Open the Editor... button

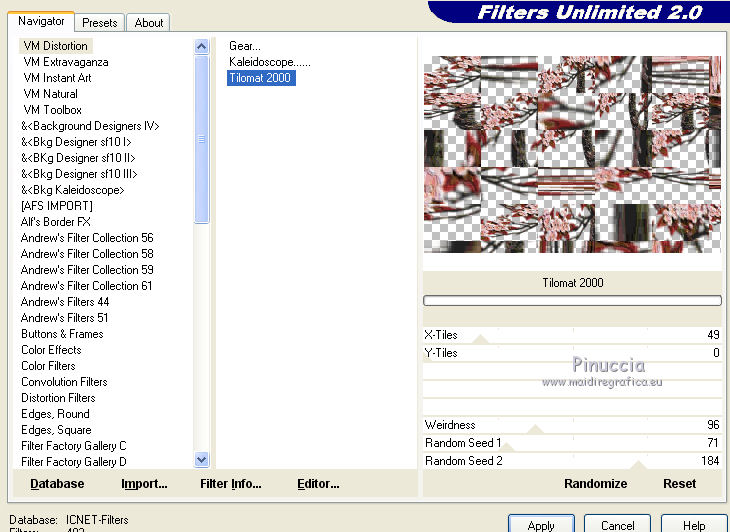point(318,484)
